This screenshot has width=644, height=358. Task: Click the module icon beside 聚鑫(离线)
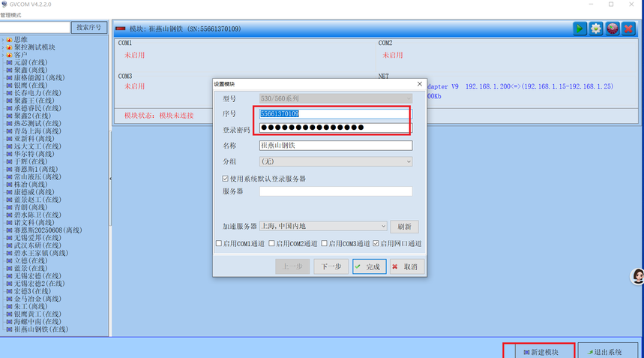tap(9, 71)
